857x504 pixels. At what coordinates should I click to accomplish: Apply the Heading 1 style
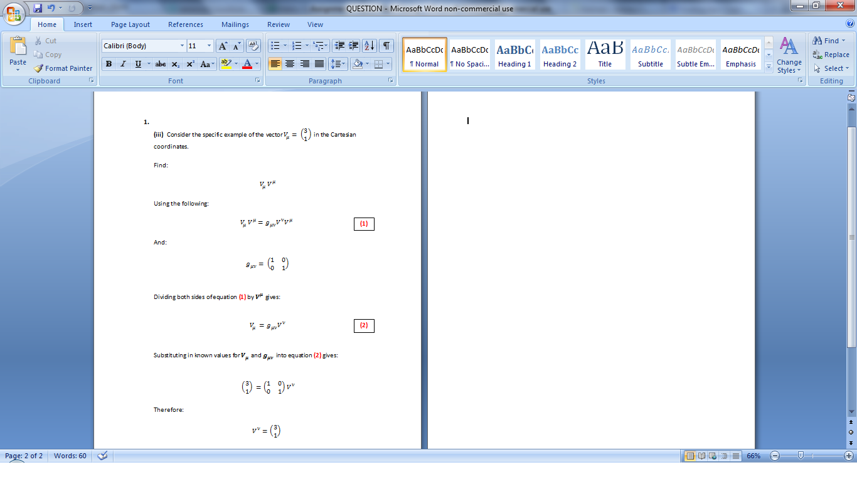click(x=514, y=55)
